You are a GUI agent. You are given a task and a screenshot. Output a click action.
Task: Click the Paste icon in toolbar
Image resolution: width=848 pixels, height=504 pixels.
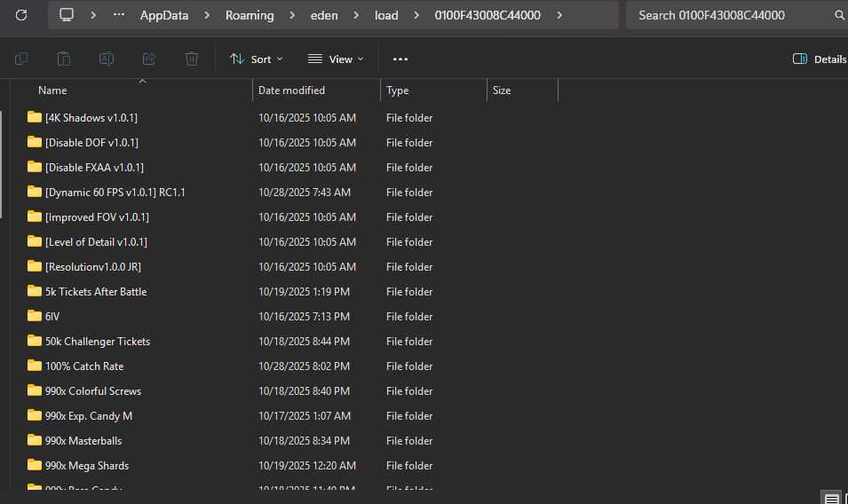tap(64, 59)
